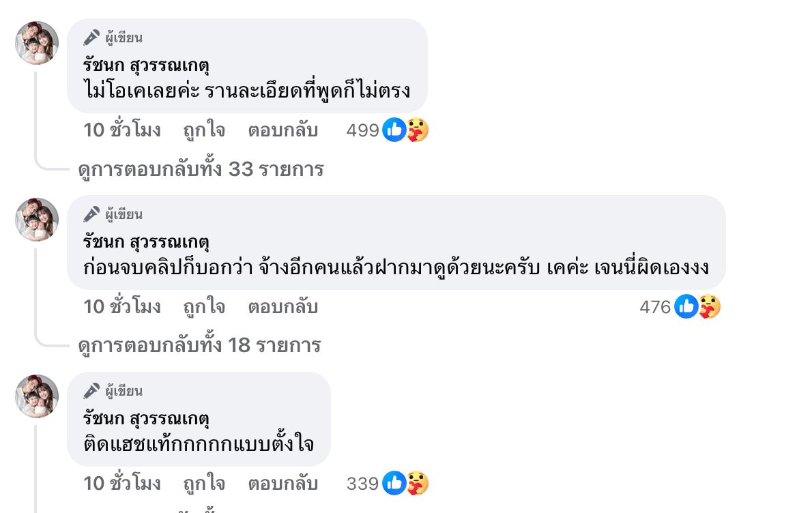Open the 10 ชั่วโมง timestamp of third comment
The height and width of the screenshot is (513, 812).
coord(122,484)
